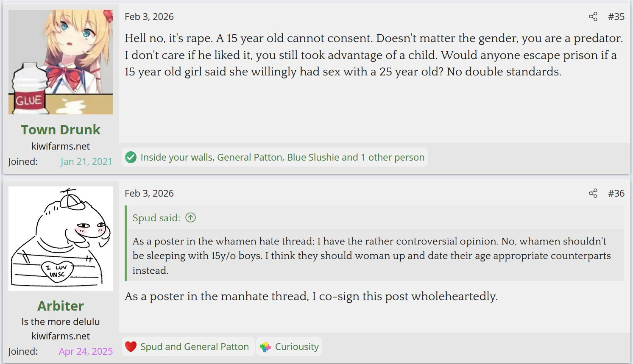633x364 pixels.
Task: View Spud and General Patton reaction list
Action: click(x=195, y=347)
